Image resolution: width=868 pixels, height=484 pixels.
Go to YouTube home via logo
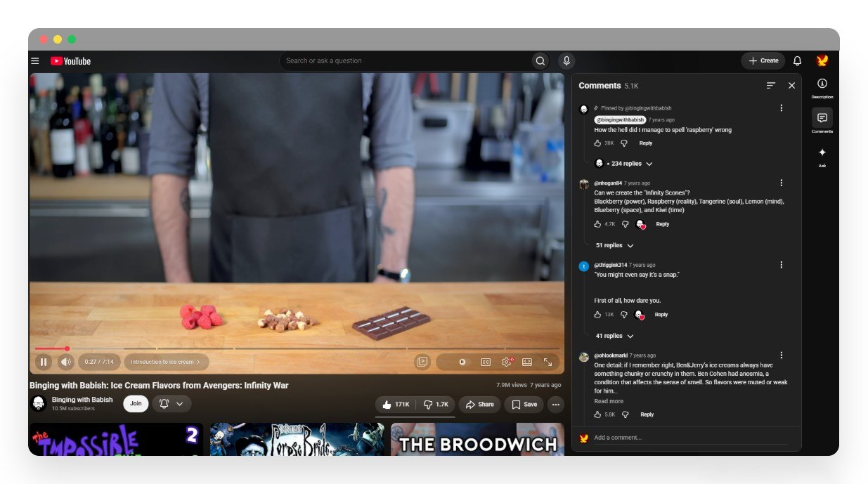click(70, 61)
